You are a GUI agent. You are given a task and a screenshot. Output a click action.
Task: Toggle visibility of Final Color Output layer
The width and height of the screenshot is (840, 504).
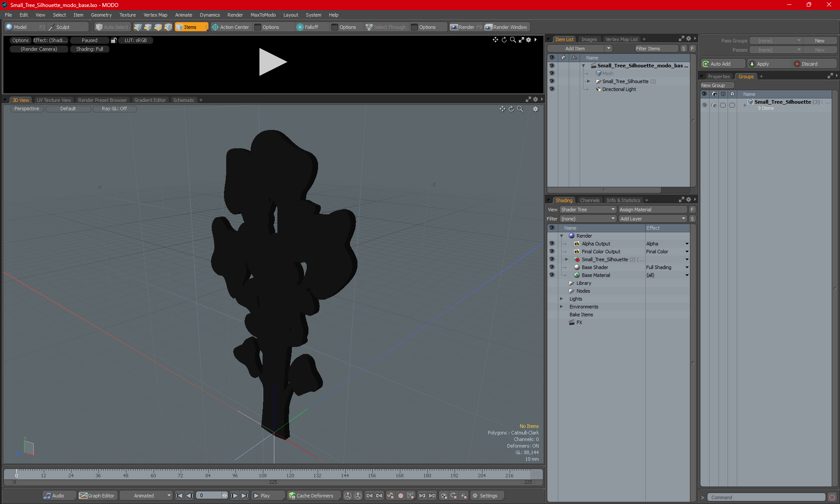coord(552,252)
